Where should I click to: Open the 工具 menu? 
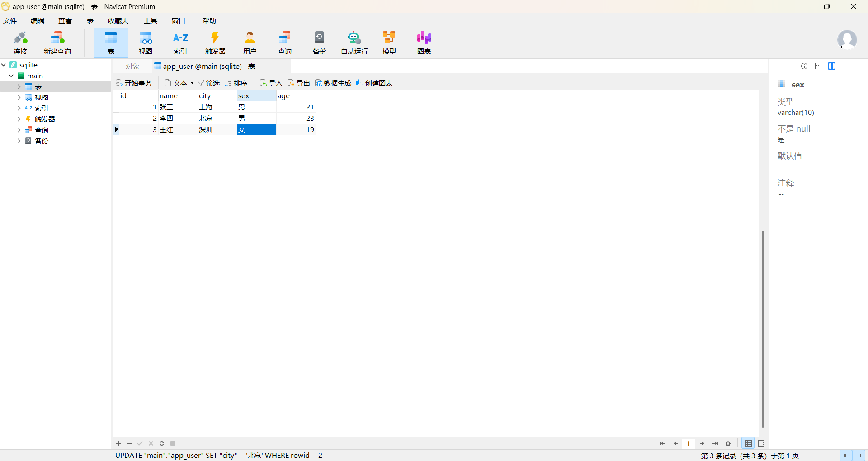click(151, 20)
